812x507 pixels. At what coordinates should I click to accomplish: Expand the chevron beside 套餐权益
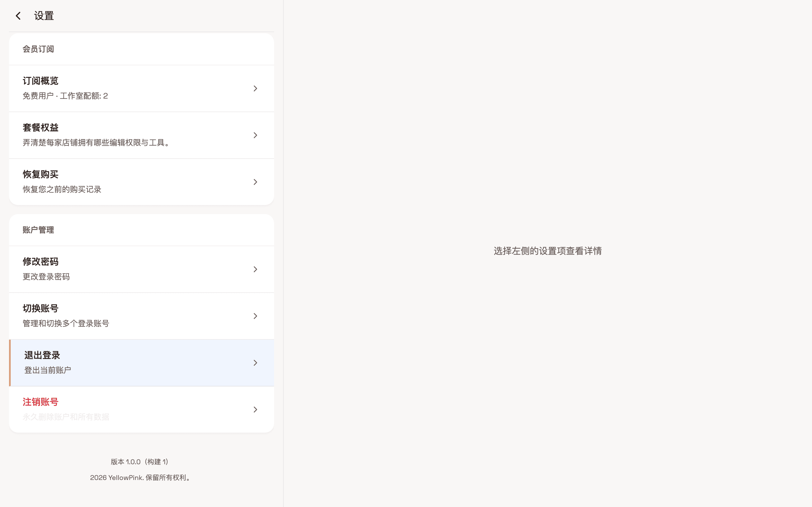pyautogui.click(x=255, y=135)
